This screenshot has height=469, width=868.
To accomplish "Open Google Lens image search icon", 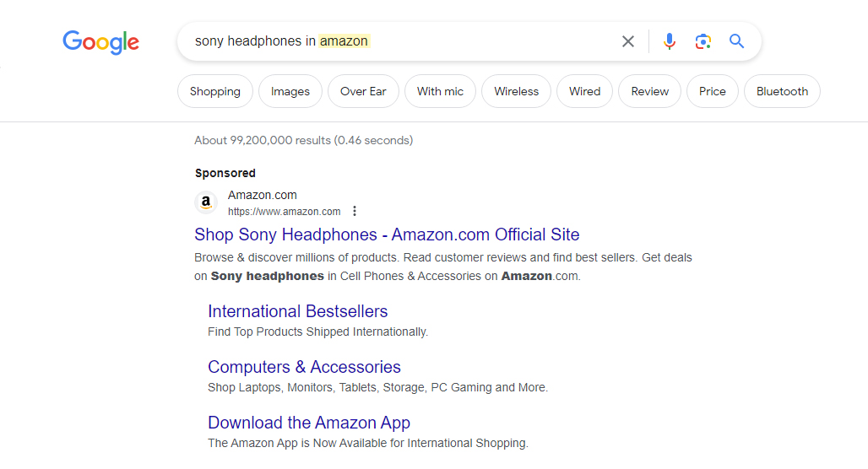I will tap(703, 41).
